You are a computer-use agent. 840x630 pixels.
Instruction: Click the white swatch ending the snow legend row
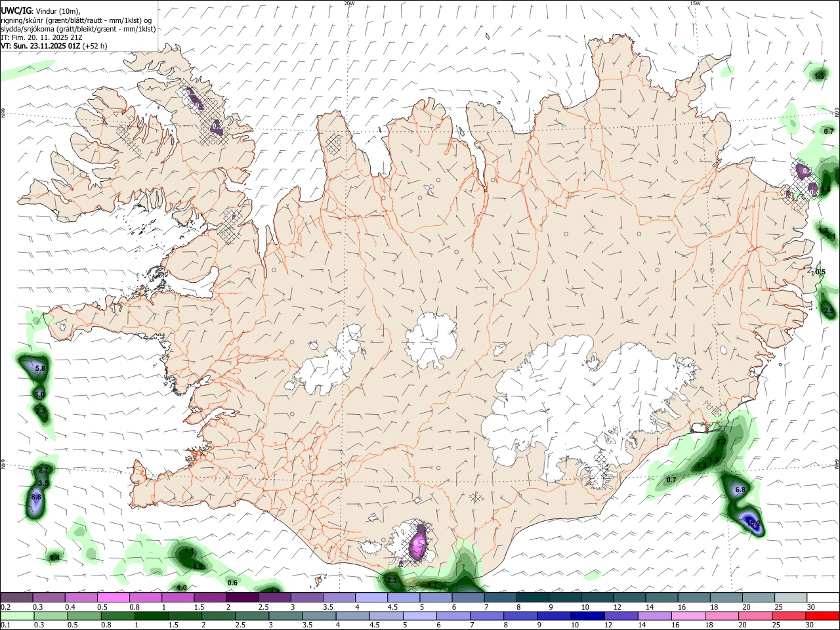[x=822, y=598]
